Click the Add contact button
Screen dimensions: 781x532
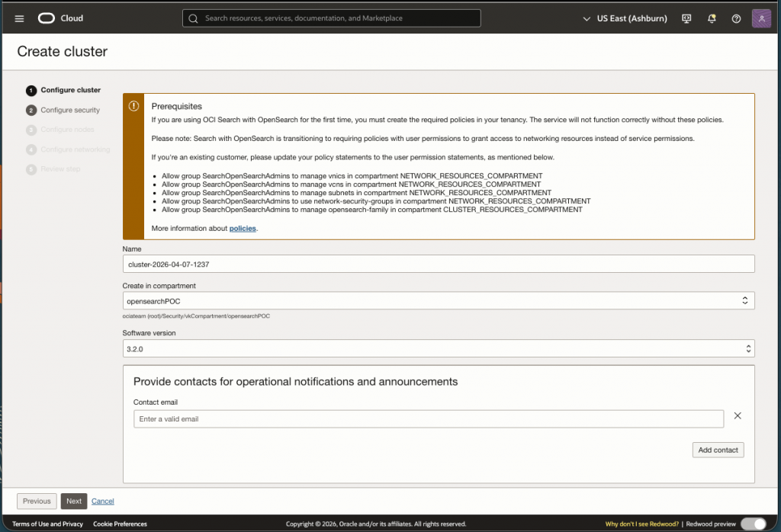718,450
